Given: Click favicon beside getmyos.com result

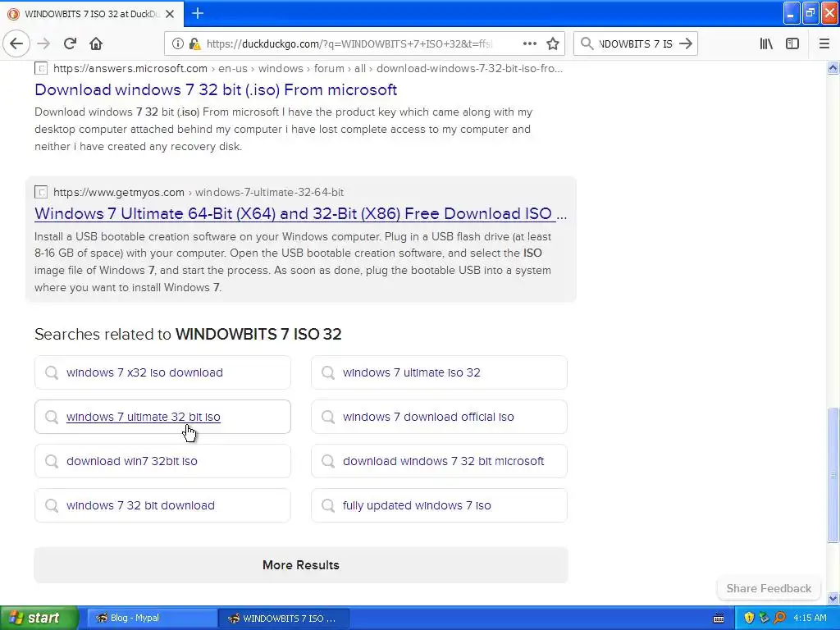Looking at the screenshot, I should tap(41, 192).
